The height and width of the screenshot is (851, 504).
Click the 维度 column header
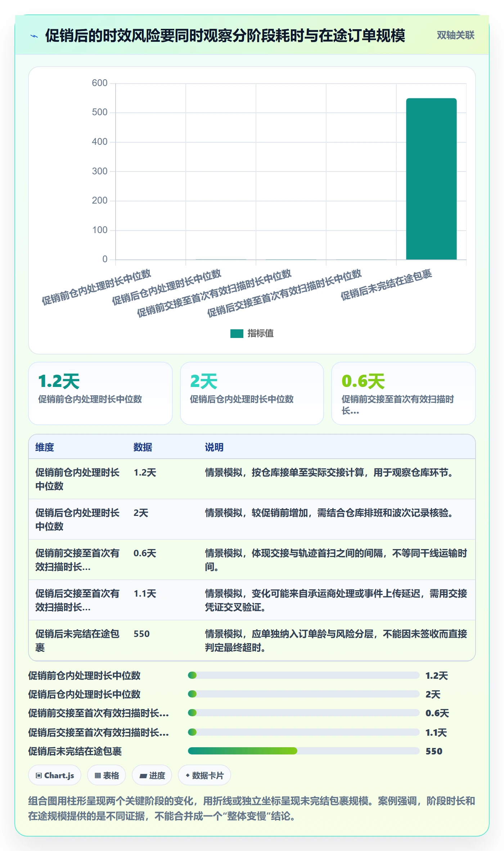(x=45, y=447)
